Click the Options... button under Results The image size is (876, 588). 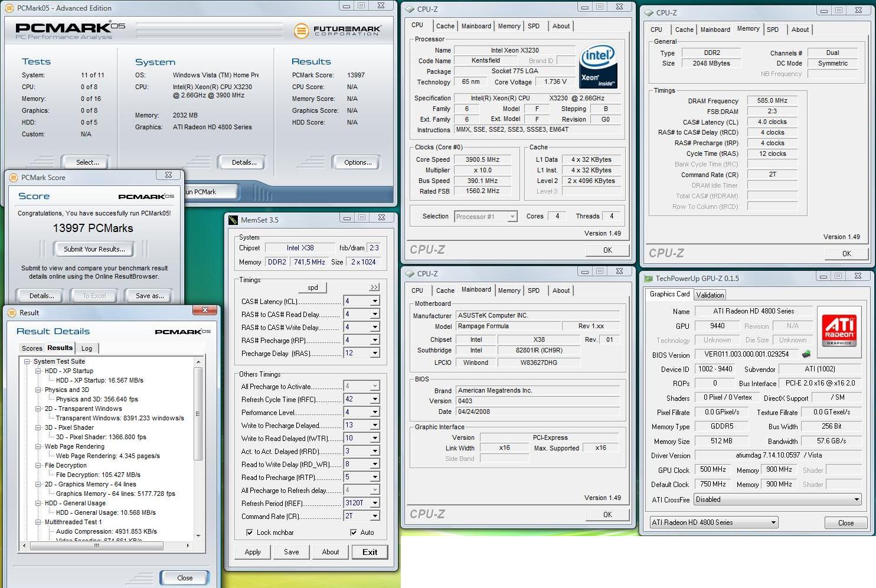[358, 162]
